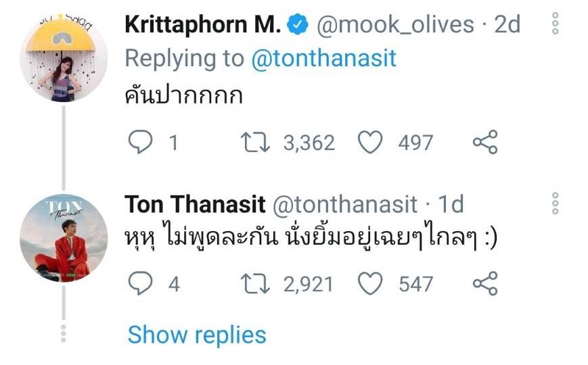This screenshot has width=588, height=365.
Task: Click reply icon on Krittaphorn's tweet
Action: click(x=140, y=143)
